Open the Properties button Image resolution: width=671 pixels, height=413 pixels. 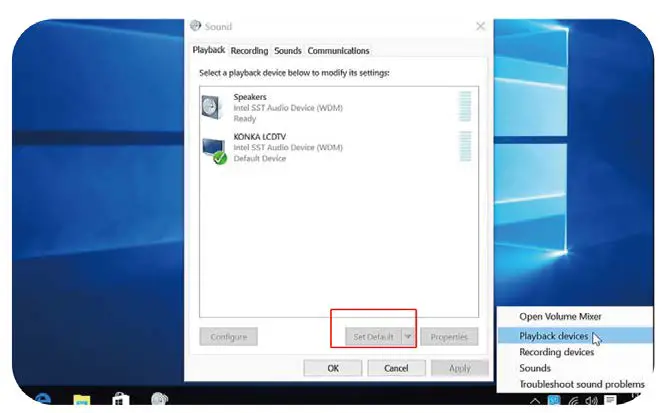coord(449,337)
